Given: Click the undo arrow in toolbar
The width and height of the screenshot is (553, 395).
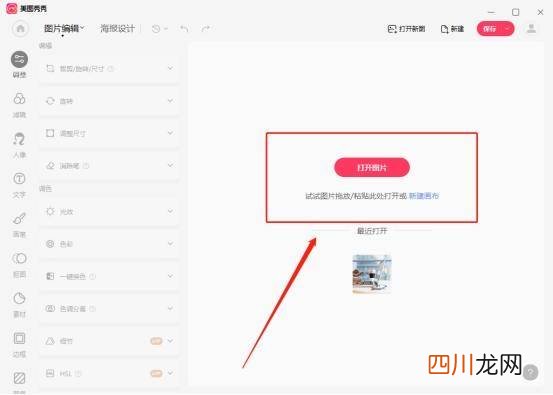Looking at the screenshot, I should [184, 29].
